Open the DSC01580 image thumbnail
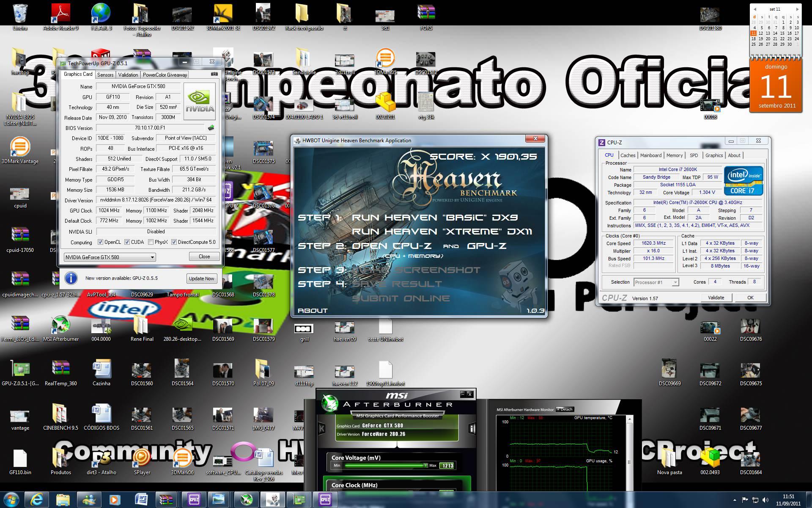Viewport: 812px width, 508px height. 710,19
